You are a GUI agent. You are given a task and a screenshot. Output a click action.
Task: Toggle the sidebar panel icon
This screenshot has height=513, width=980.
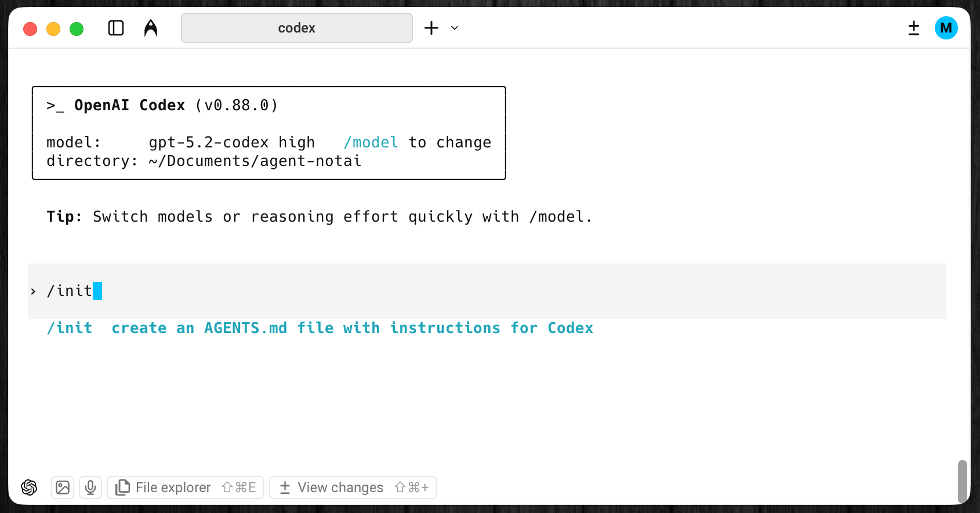click(116, 28)
